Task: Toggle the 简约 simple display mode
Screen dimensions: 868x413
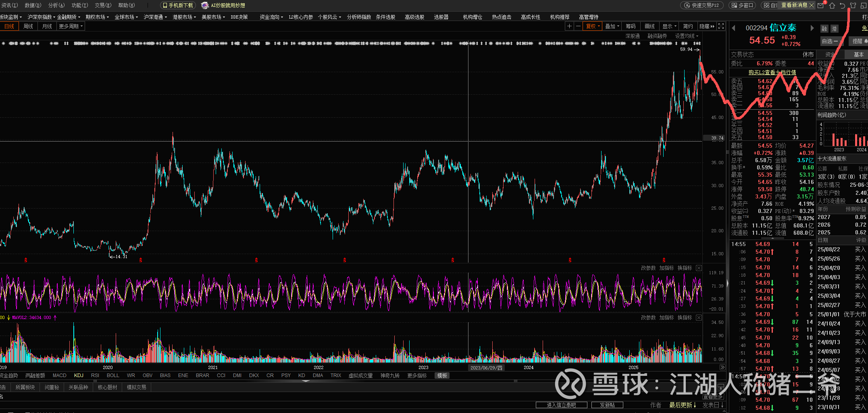Action: (x=688, y=26)
